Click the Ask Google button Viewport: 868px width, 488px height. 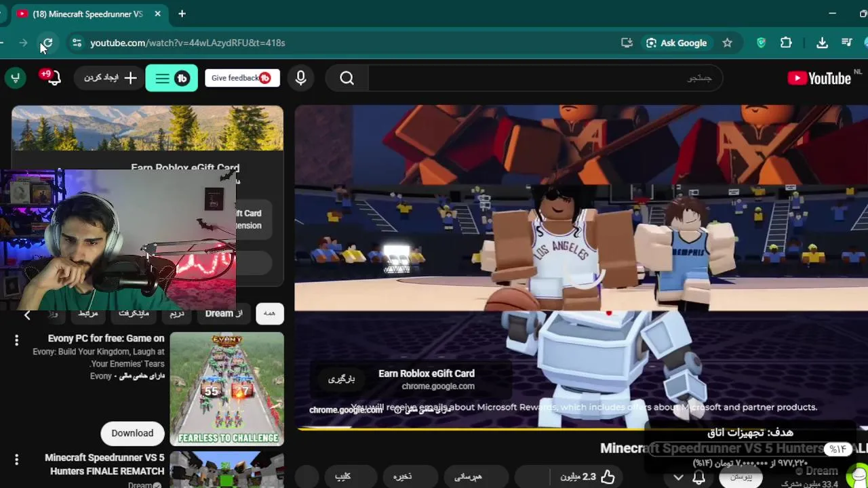click(676, 43)
